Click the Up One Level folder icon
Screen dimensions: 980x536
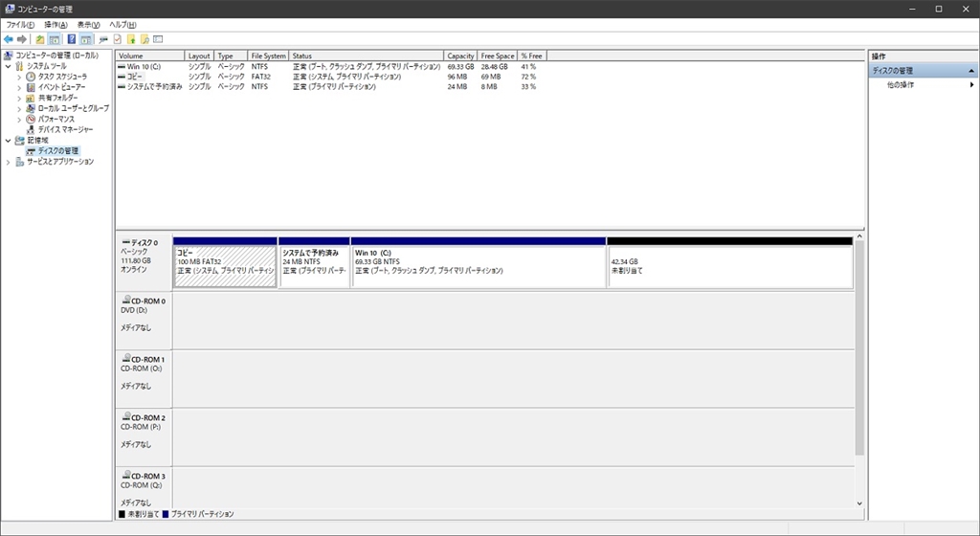40,39
